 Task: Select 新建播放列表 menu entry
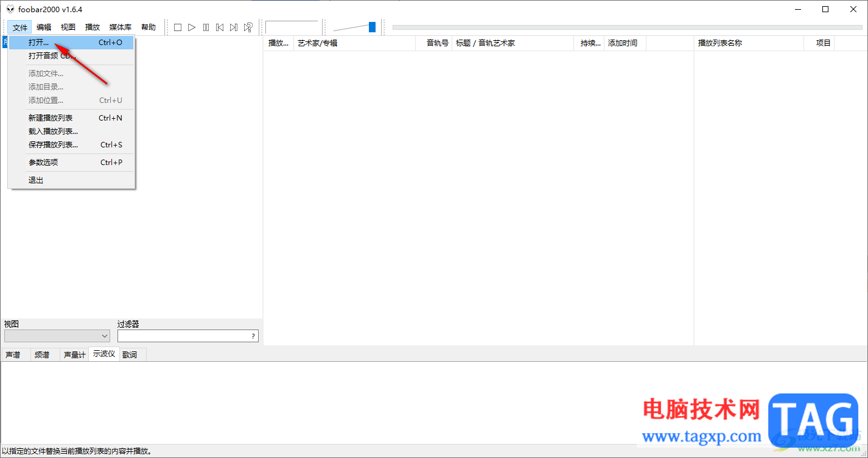pyautogui.click(x=71, y=118)
